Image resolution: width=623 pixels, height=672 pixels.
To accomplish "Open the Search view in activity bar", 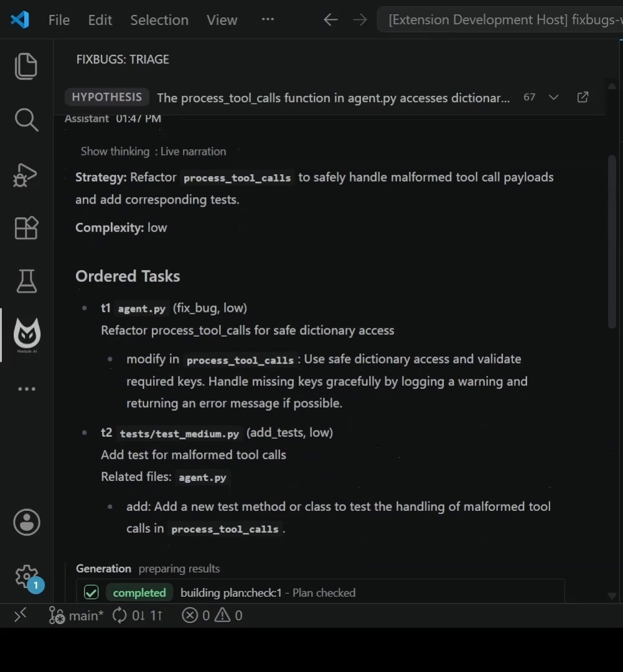I will point(26,119).
